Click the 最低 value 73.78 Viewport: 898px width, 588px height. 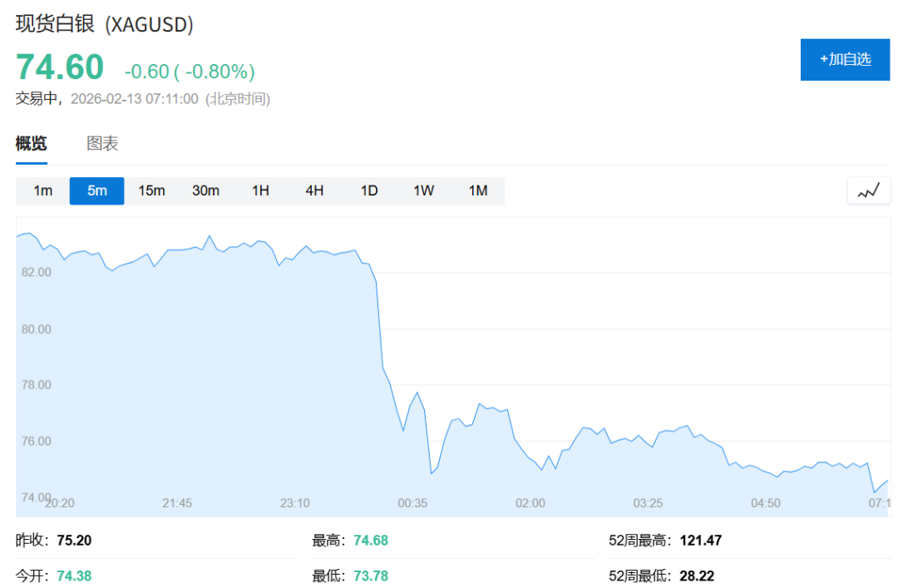pyautogui.click(x=370, y=576)
